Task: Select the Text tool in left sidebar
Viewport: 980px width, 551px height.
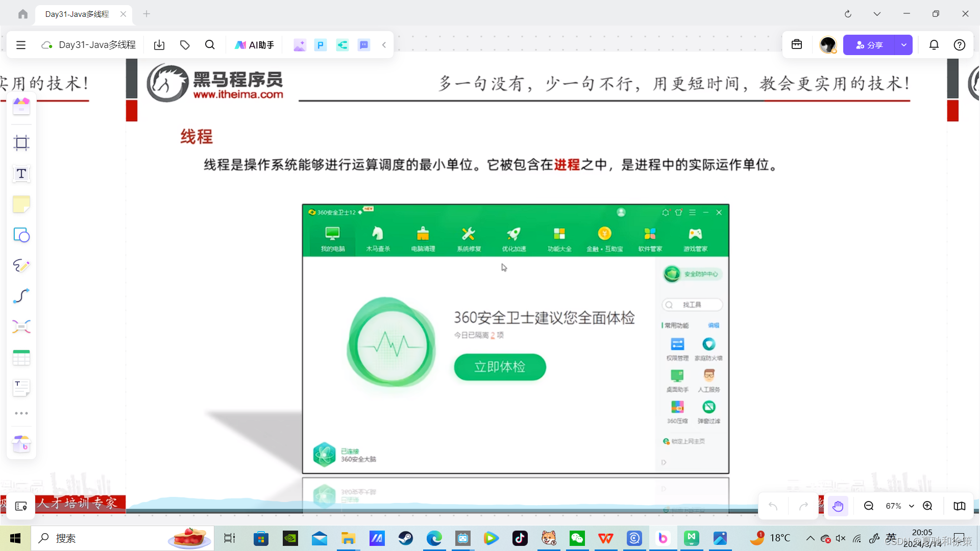Action: tap(21, 173)
